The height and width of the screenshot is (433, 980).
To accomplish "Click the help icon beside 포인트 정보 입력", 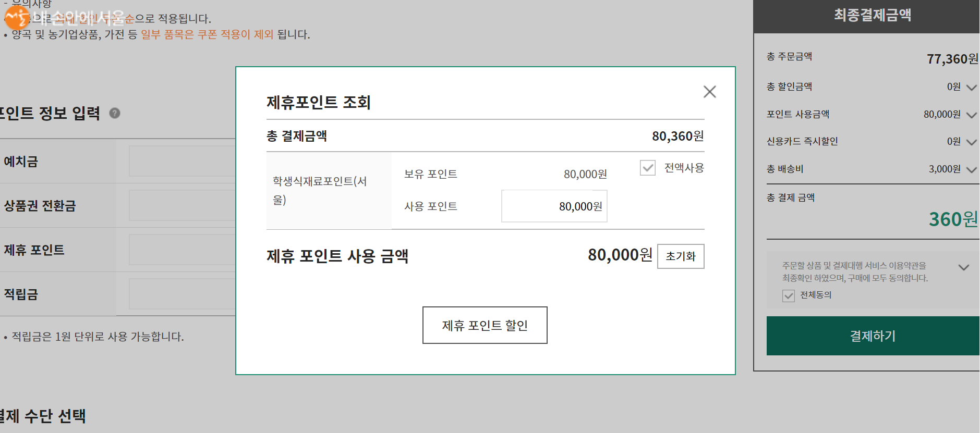I will click(x=115, y=113).
